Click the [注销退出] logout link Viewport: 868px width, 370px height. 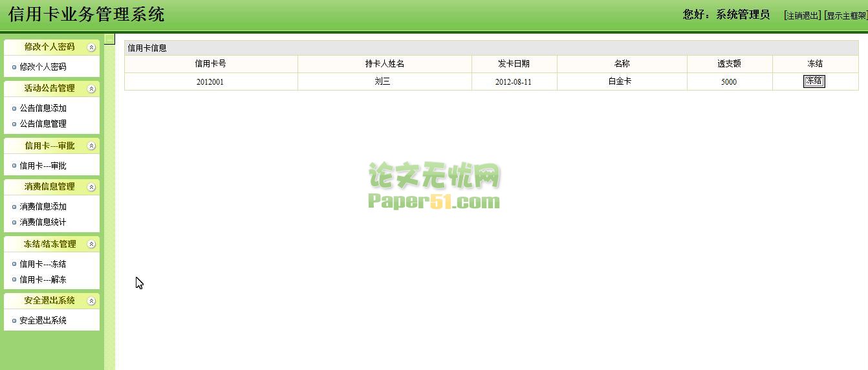click(x=802, y=16)
